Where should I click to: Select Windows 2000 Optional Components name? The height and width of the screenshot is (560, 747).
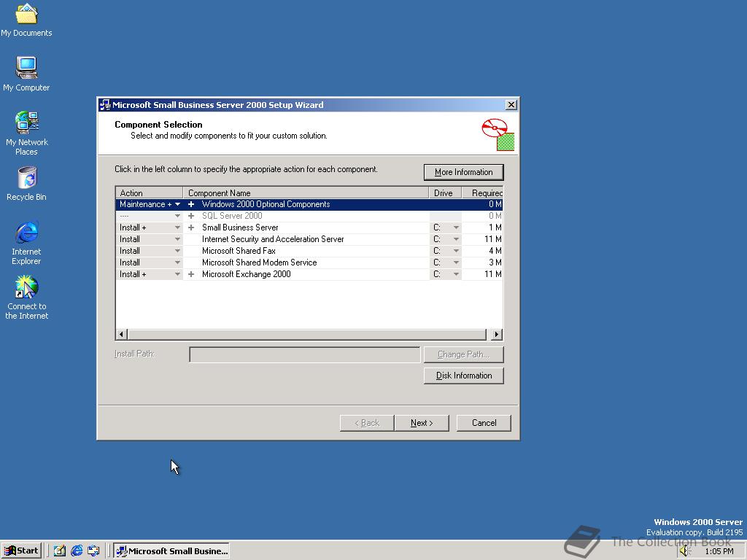(266, 204)
